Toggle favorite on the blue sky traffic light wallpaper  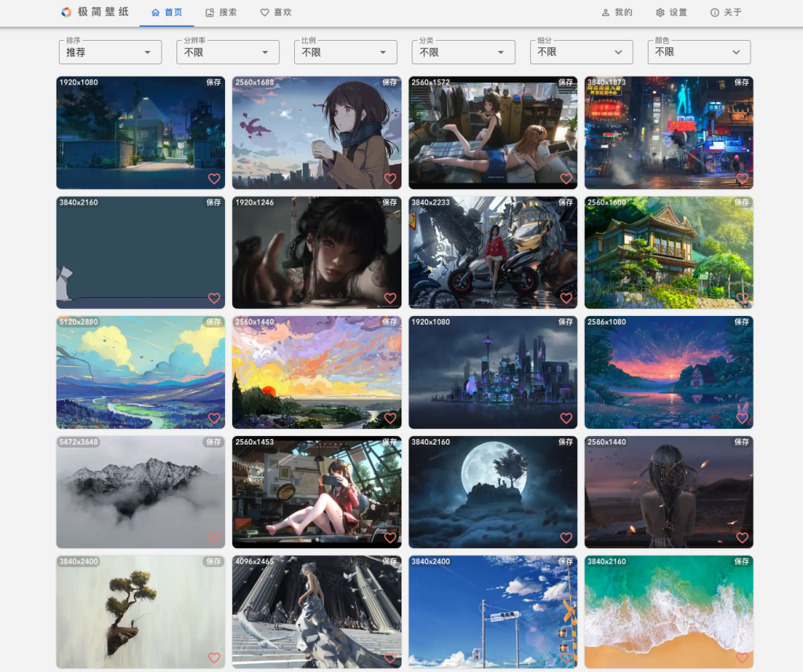(x=566, y=658)
